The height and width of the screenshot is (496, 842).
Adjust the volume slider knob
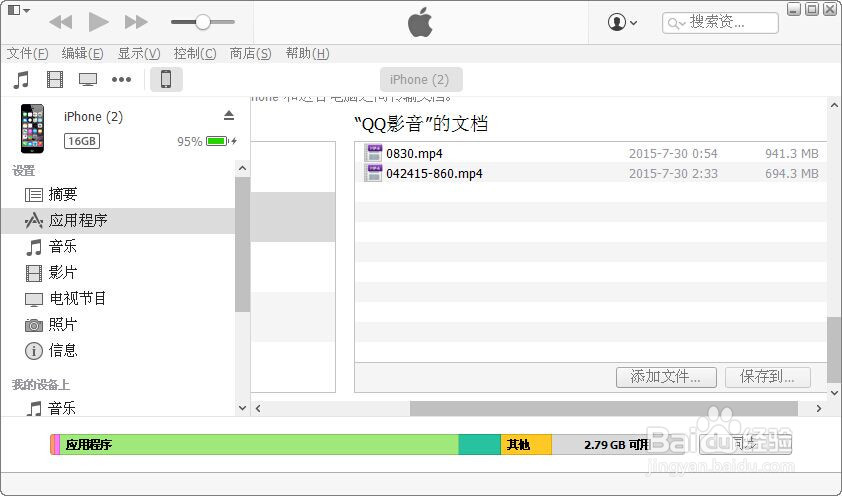coord(202,22)
